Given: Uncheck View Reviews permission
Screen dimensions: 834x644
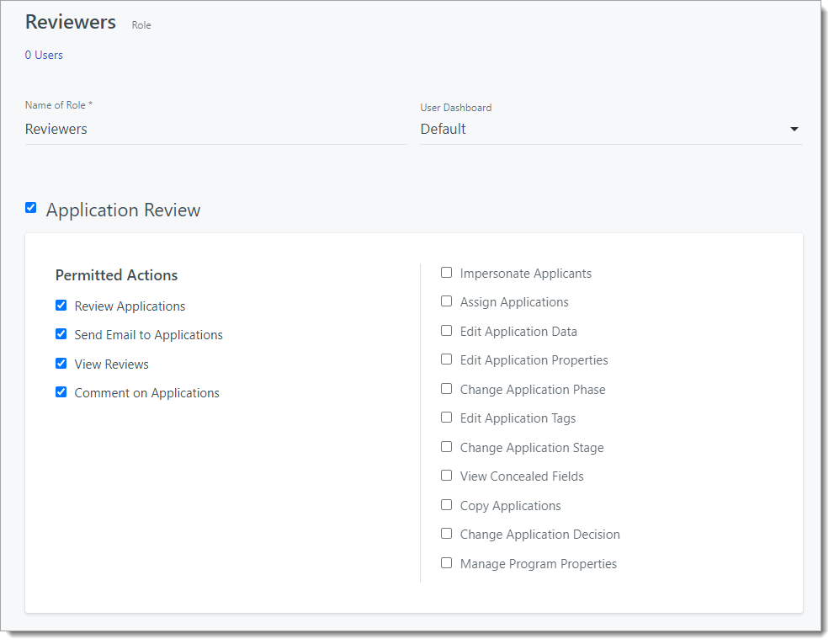Looking at the screenshot, I should point(61,363).
